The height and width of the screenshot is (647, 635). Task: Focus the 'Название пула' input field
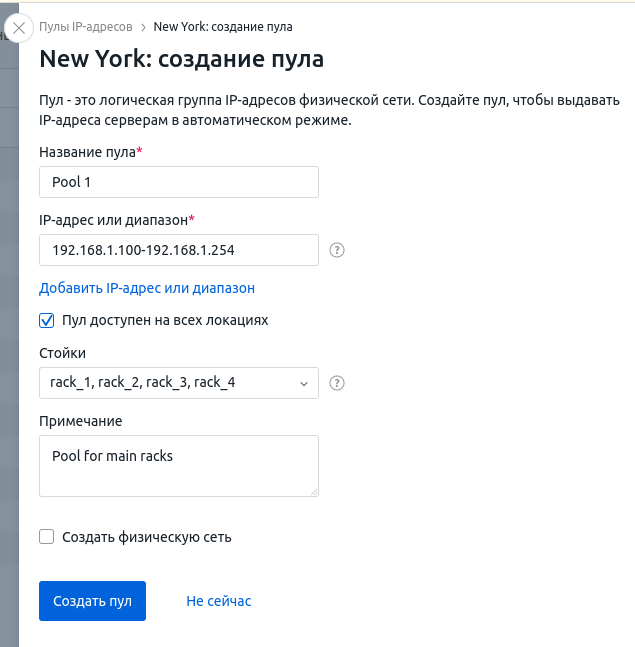(x=178, y=182)
